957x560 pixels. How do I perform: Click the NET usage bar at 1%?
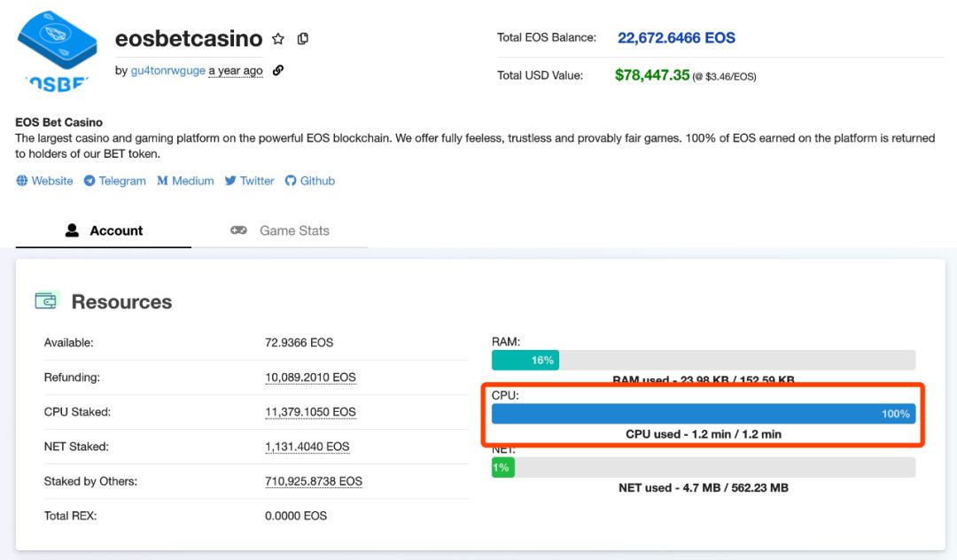point(703,467)
